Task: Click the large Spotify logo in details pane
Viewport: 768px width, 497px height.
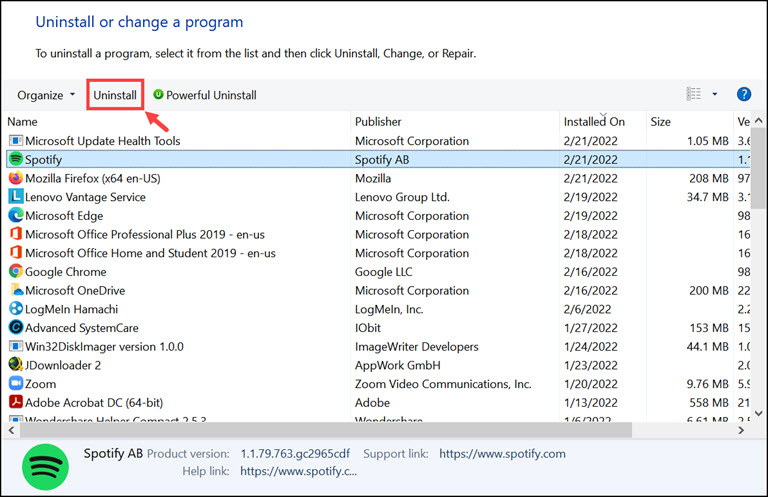Action: click(x=45, y=466)
